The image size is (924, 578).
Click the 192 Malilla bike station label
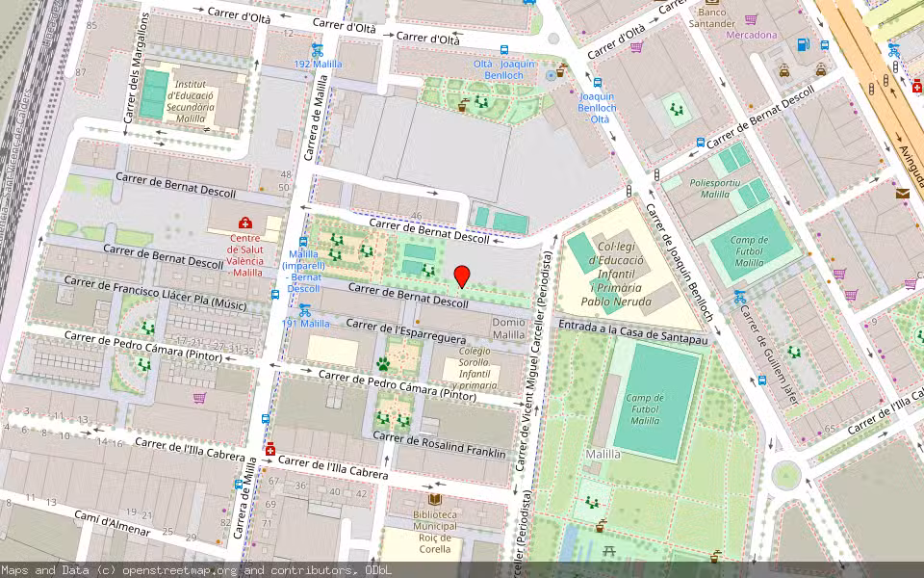[x=318, y=64]
